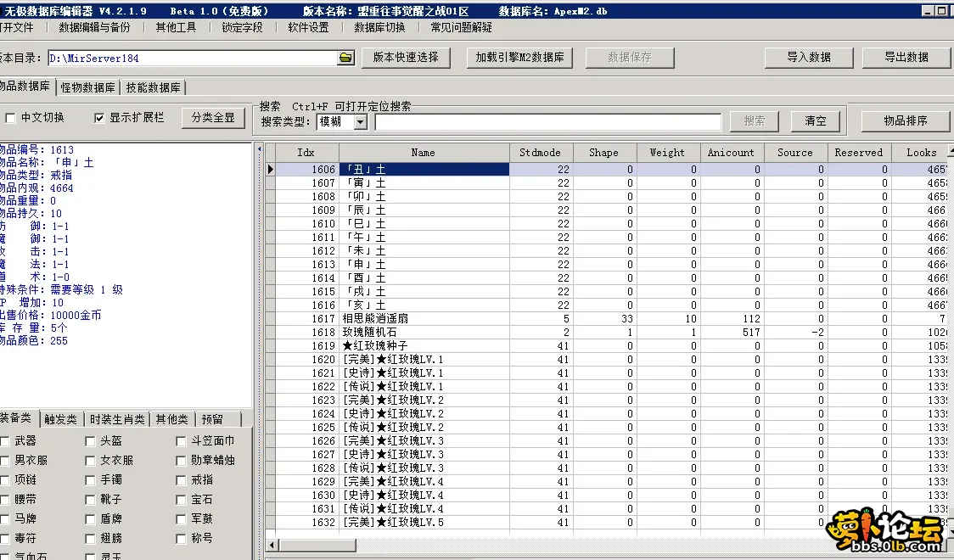
Task: Sort by the Idx column header
Action: [x=306, y=153]
